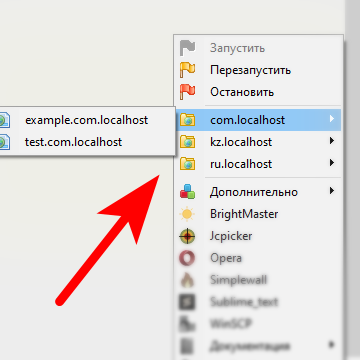360x360 pixels.
Task: Launch BrightMaster via its sun icon
Action: (x=187, y=214)
